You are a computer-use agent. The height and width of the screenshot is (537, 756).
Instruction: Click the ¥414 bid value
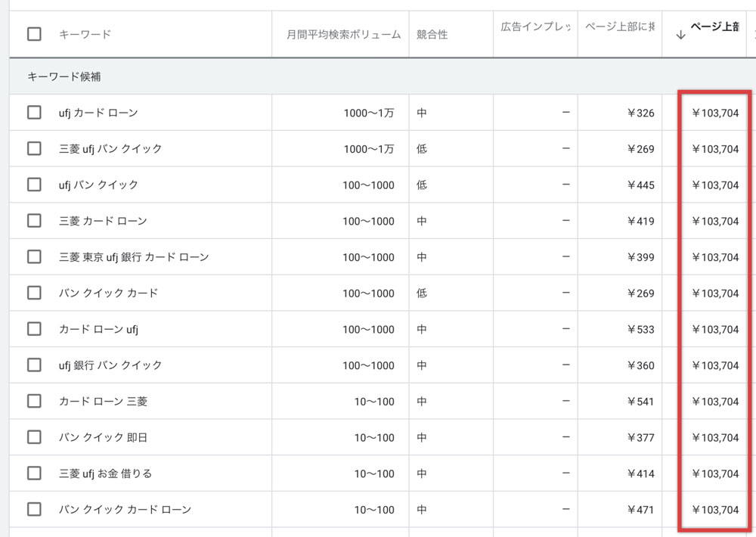[641, 473]
